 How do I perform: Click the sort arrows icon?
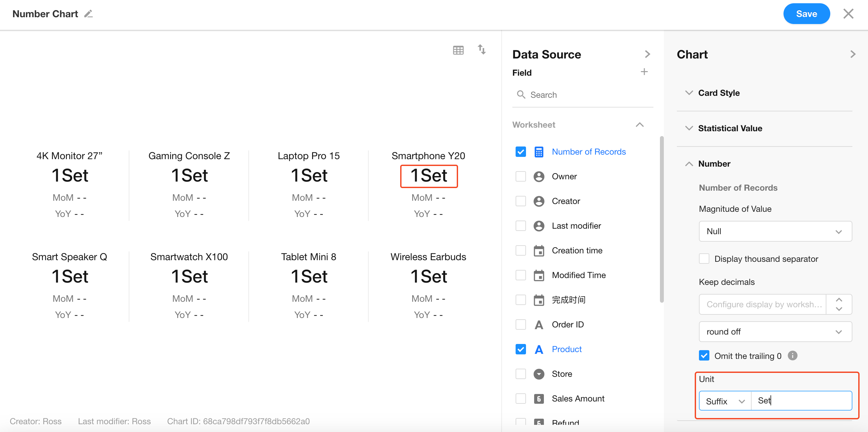coord(481,49)
